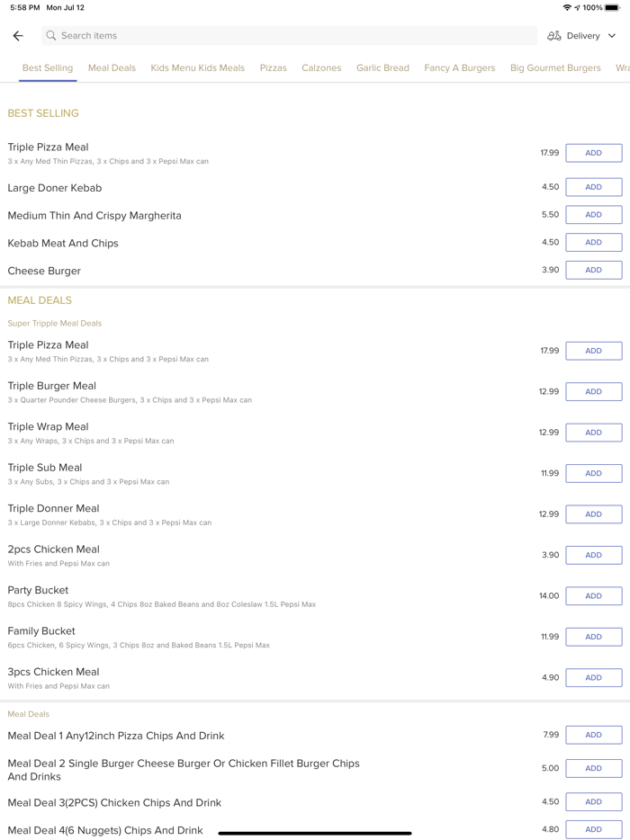
Task: Add the Party Bucket meal
Action: [x=593, y=595]
